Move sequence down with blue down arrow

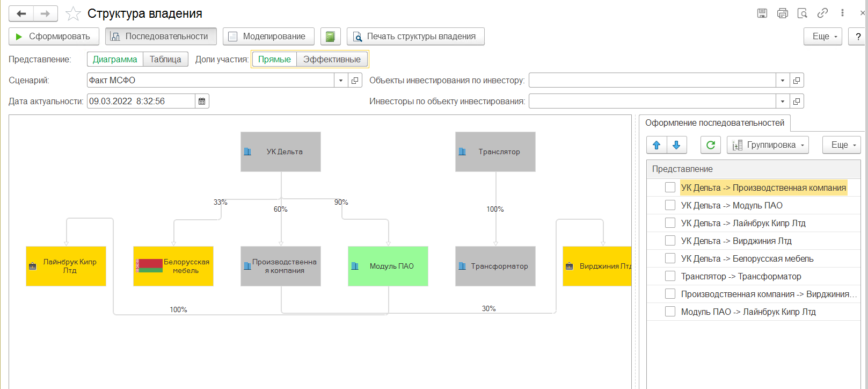click(676, 145)
